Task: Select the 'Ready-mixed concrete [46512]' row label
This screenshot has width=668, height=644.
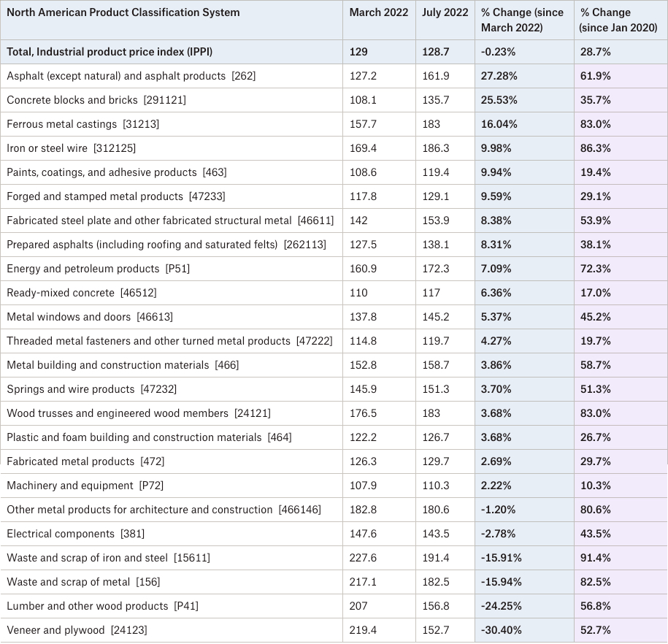Action: click(x=81, y=293)
